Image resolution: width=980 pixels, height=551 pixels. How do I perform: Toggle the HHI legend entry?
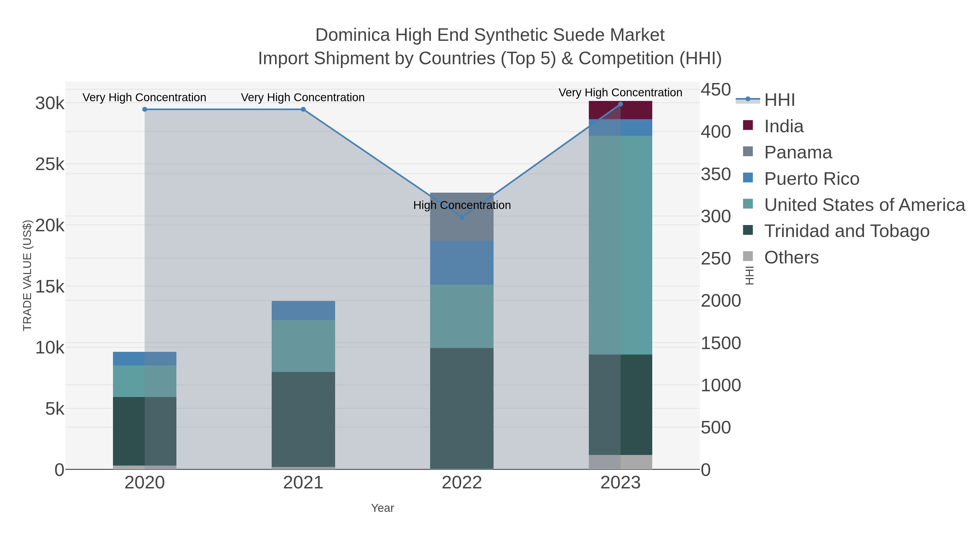point(765,100)
